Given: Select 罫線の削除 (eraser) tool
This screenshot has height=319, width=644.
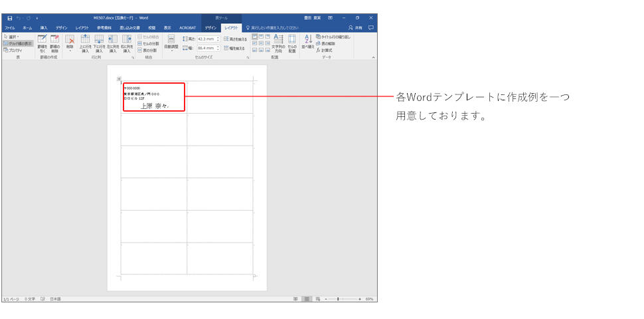Looking at the screenshot, I should (x=54, y=44).
